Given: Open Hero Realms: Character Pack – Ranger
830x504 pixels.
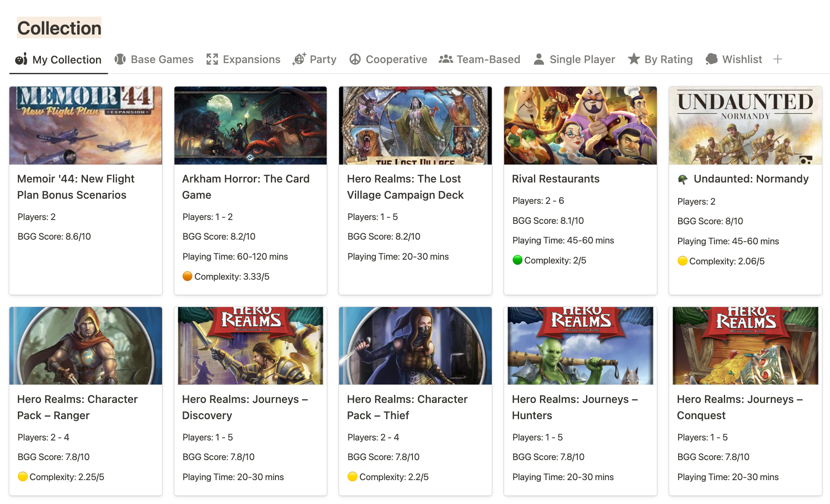Looking at the screenshot, I should [77, 407].
